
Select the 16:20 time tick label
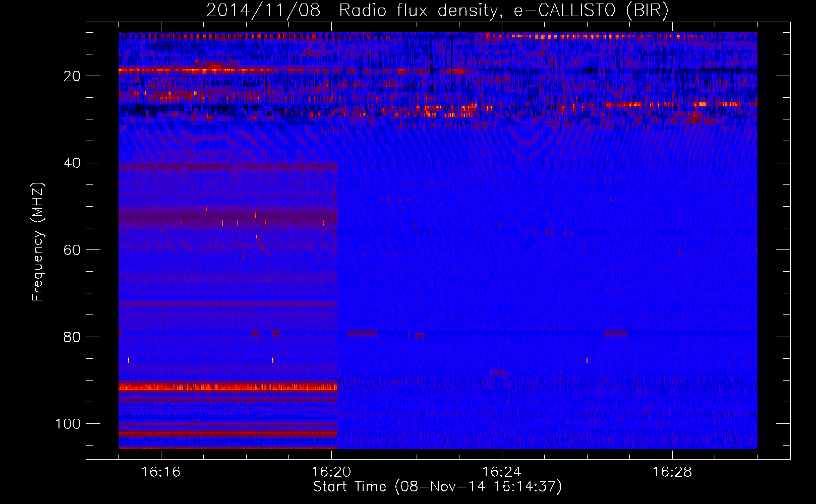331,472
